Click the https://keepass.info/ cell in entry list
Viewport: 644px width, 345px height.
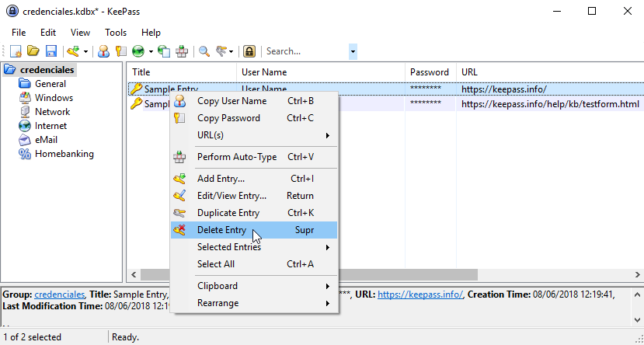point(504,89)
